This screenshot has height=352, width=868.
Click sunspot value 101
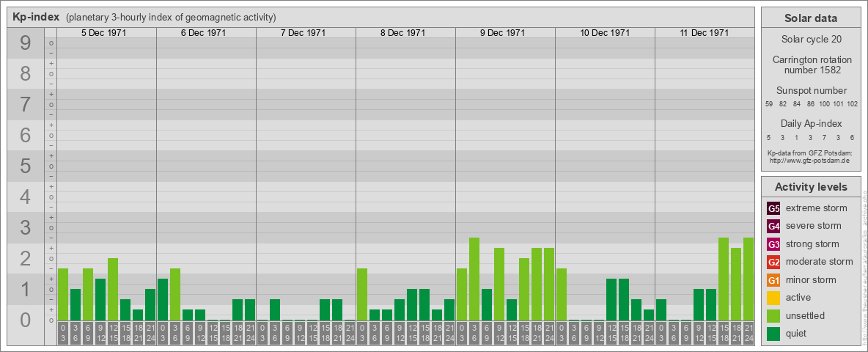click(x=838, y=104)
